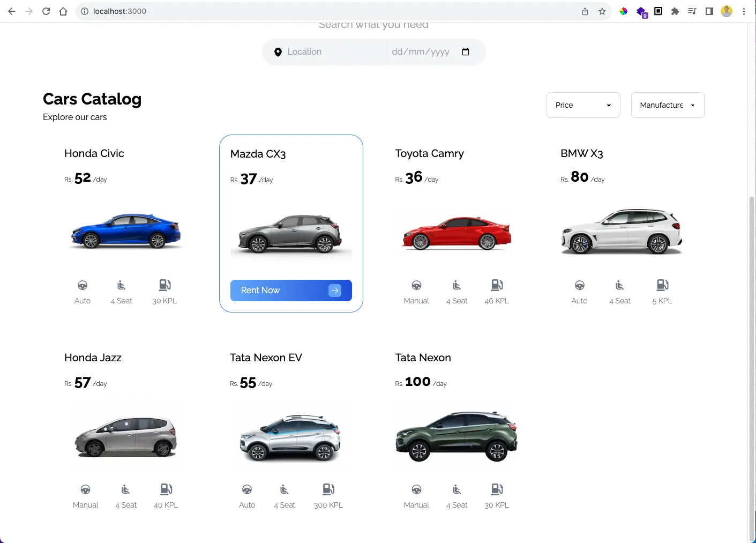Image resolution: width=756 pixels, height=543 pixels.
Task: Open the Chrome three-dot menu
Action: click(x=744, y=11)
